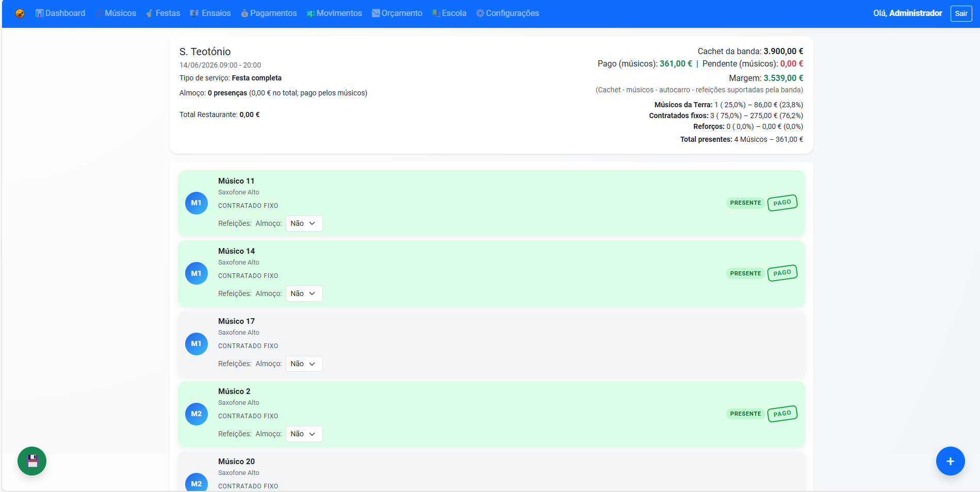Click the green floppy disk save button
Screen dimensions: 980x492
coord(32,461)
